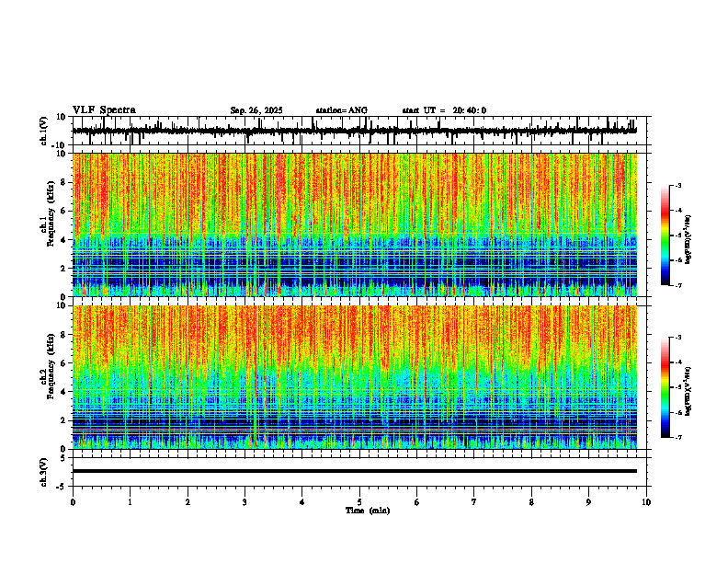
Task: Click the "2" kHz tick of ch.2 spectrogram
Action: pyautogui.click(x=63, y=420)
